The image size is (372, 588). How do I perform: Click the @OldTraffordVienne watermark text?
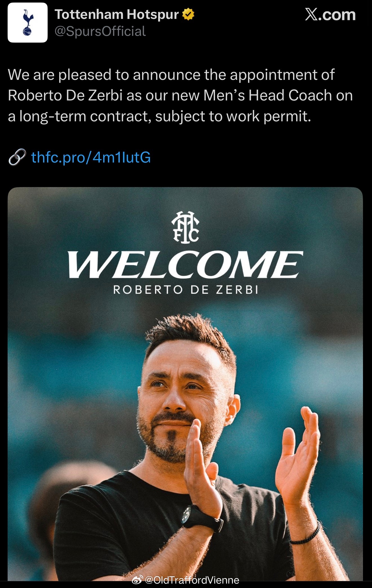[x=192, y=580]
